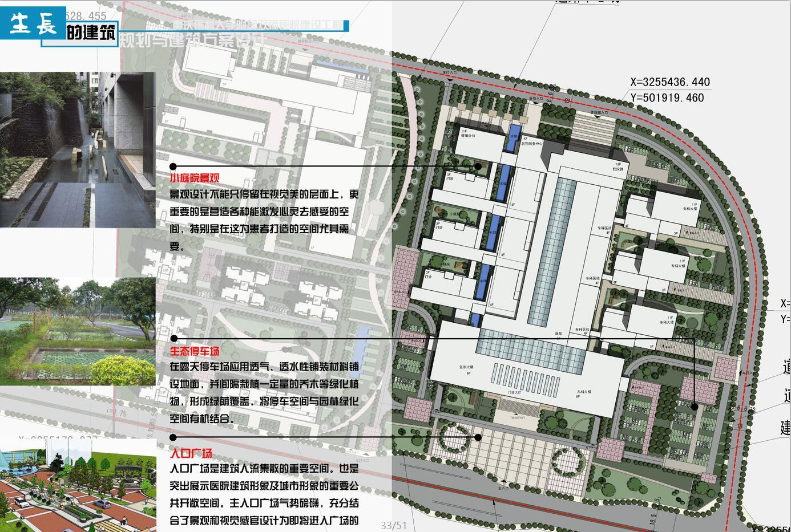
Task: Click the courtyard water-feature photo thumbnail
Action: point(78,150)
